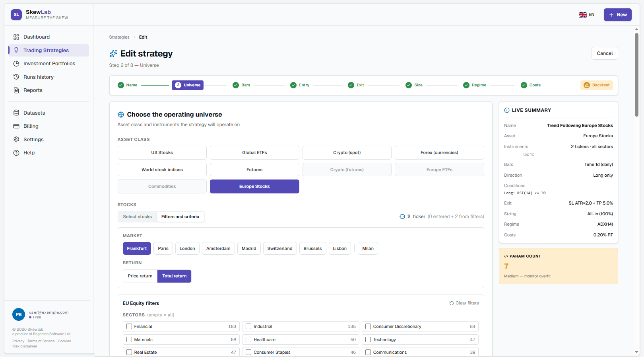Choose the Switzerland market
This screenshot has height=357, width=644.
(x=280, y=248)
